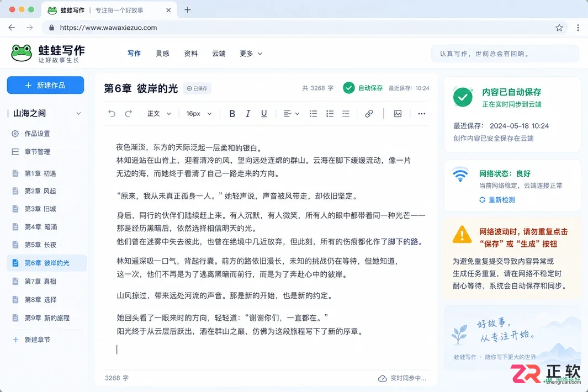Click the 网络状态: 良好 heading
588x392 pixels.
pyautogui.click(x=505, y=174)
